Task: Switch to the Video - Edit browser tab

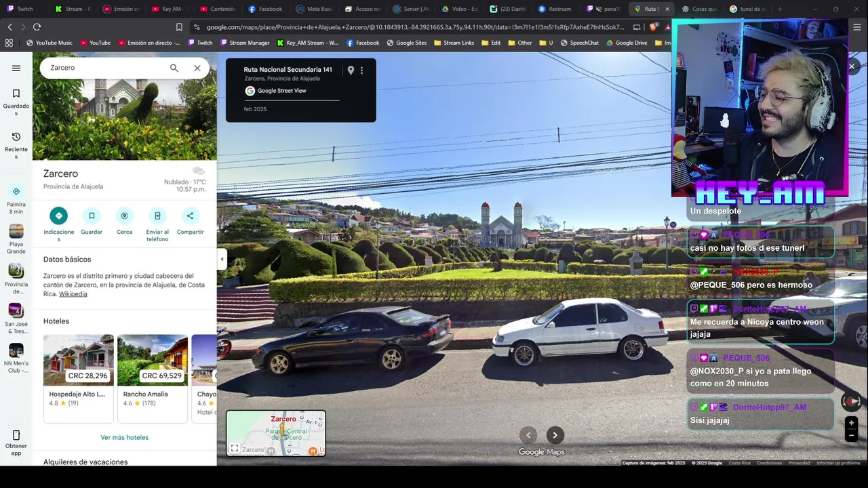Action: click(460, 9)
